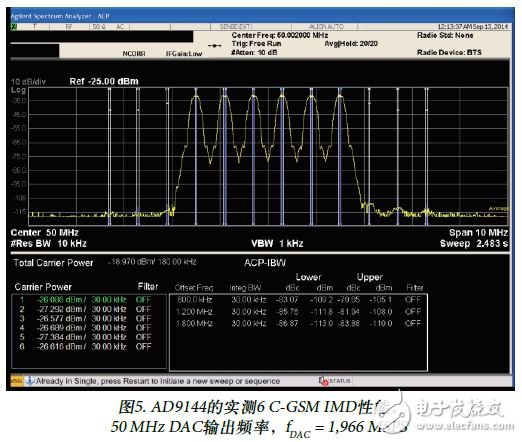The height and width of the screenshot is (442, 522).
Task: Click the Radio Device: BTS label
Action: point(449,52)
